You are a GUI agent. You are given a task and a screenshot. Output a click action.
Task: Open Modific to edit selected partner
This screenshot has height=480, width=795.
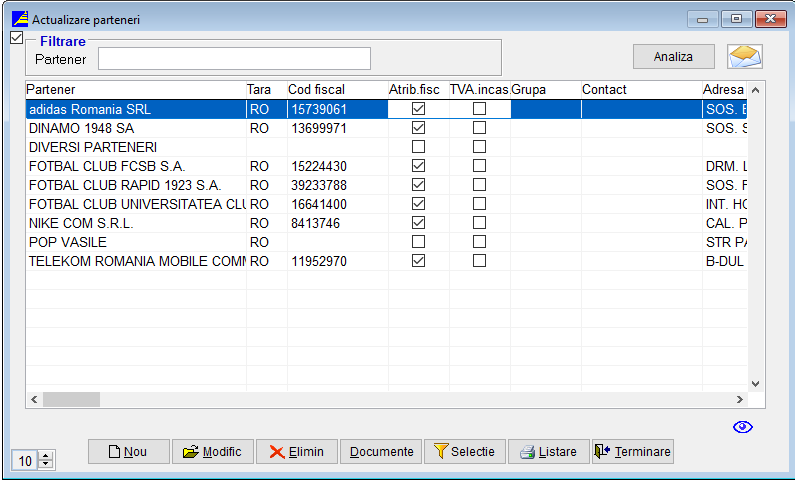coord(212,452)
